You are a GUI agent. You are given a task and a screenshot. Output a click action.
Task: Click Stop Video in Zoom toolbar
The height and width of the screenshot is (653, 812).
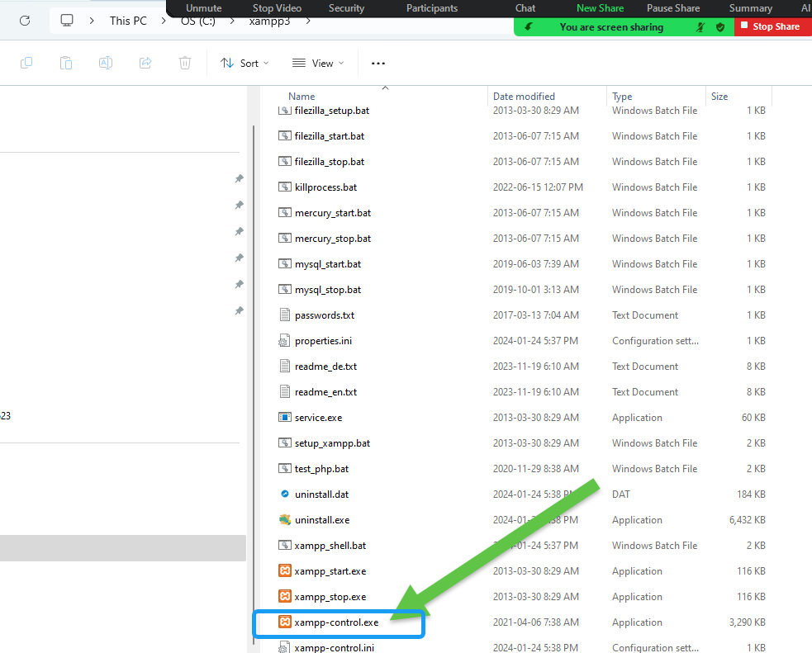pyautogui.click(x=277, y=8)
